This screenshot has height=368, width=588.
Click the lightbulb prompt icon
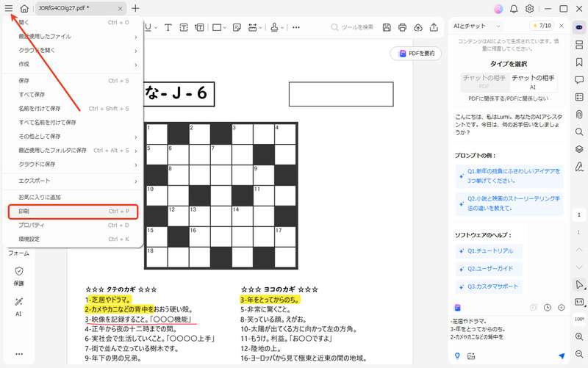457,356
